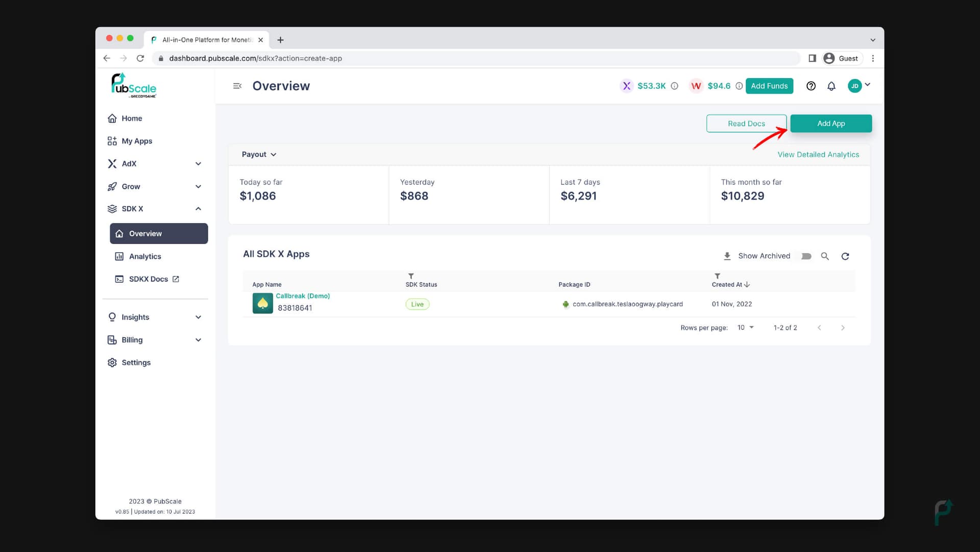This screenshot has width=980, height=552.
Task: Expand the Payout dropdown filter
Action: click(258, 154)
